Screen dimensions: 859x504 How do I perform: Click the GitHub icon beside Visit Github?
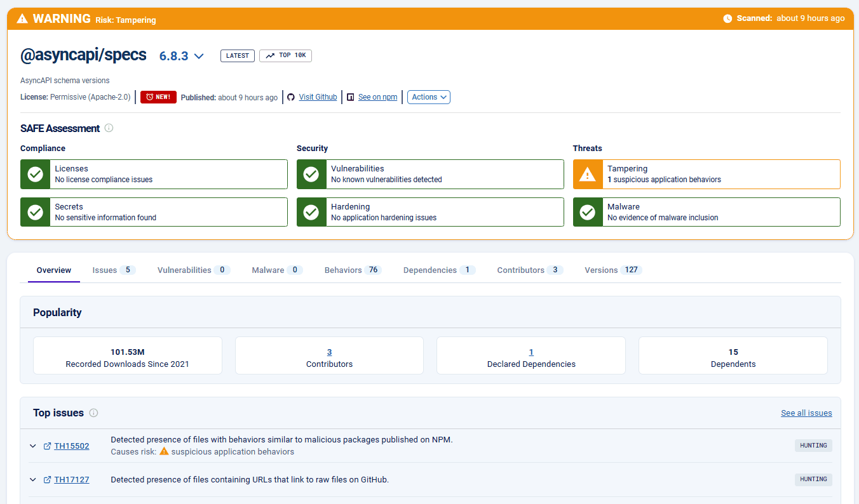(290, 96)
